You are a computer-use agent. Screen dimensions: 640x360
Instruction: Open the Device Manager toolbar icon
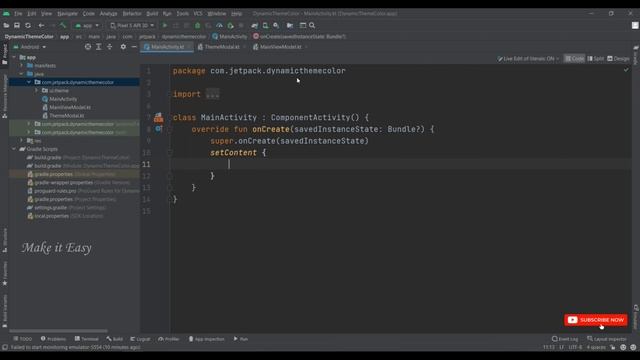[265, 25]
